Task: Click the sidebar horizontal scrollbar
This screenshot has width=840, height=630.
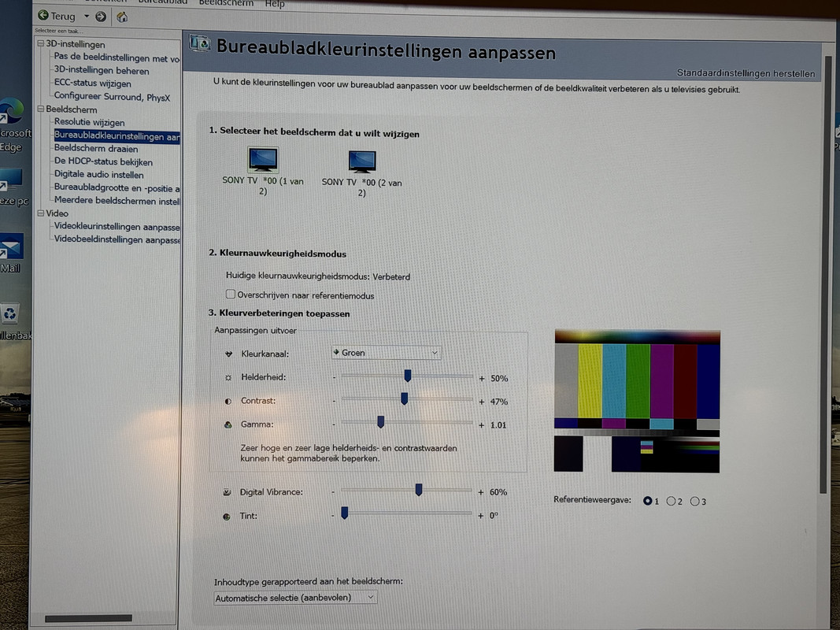Action: point(88,617)
